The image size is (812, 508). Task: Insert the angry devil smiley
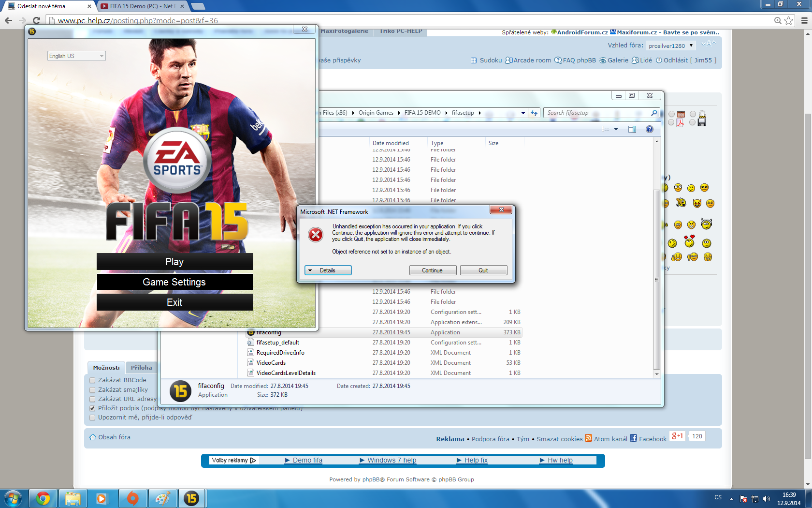click(697, 203)
